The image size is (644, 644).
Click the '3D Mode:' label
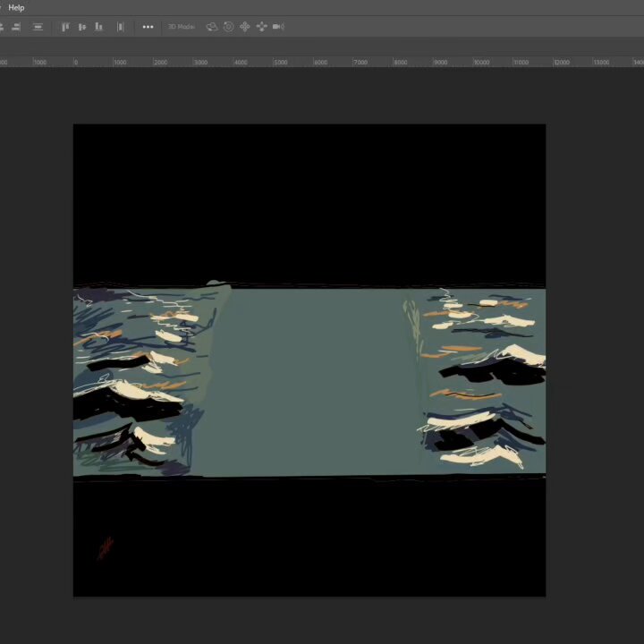coord(181,27)
